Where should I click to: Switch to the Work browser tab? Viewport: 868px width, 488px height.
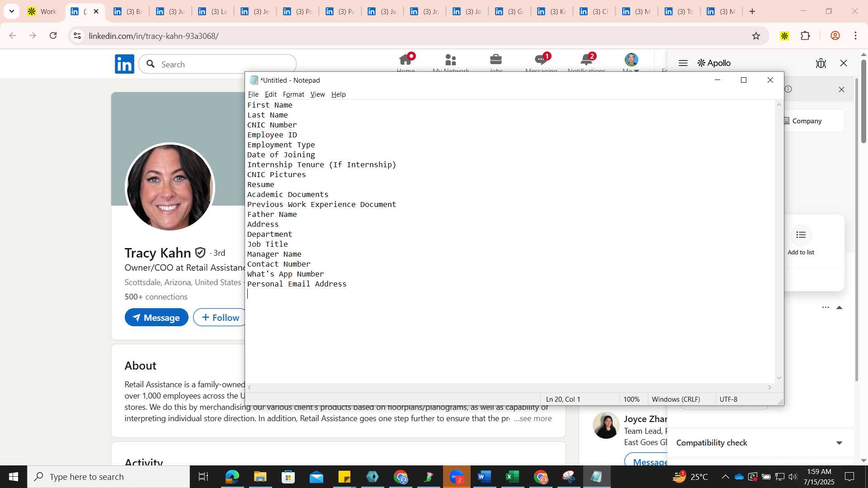point(42,11)
